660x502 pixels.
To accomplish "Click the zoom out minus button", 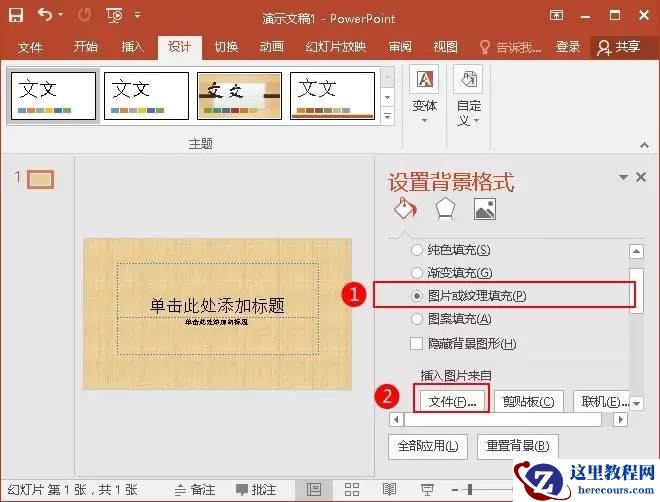I will (455, 490).
